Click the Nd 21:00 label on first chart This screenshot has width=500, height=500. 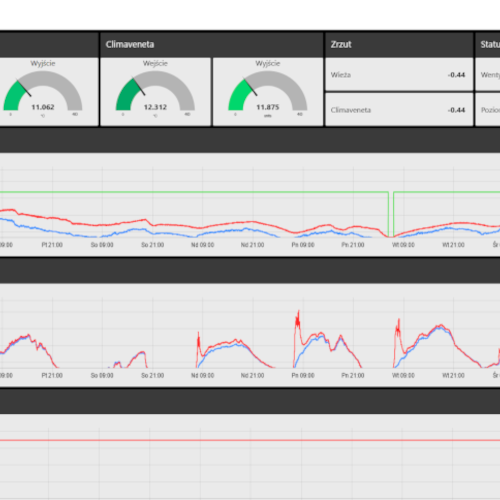click(x=252, y=245)
